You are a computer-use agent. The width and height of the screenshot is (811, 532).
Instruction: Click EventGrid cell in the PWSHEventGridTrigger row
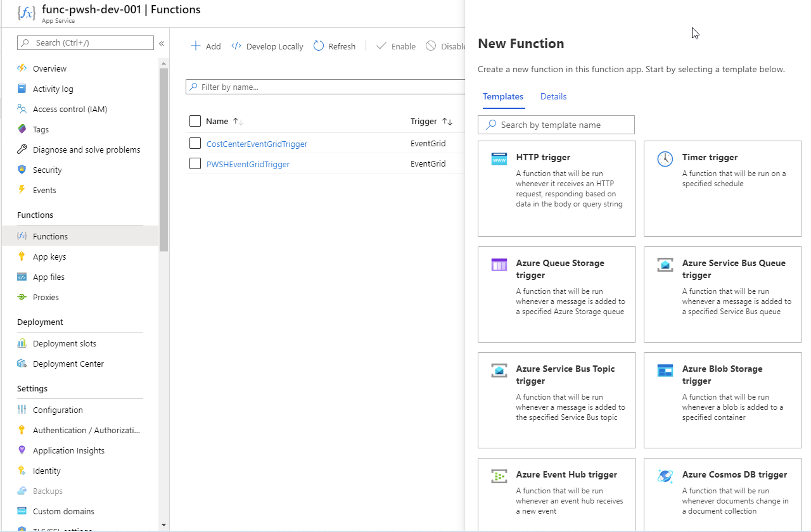pyautogui.click(x=428, y=164)
